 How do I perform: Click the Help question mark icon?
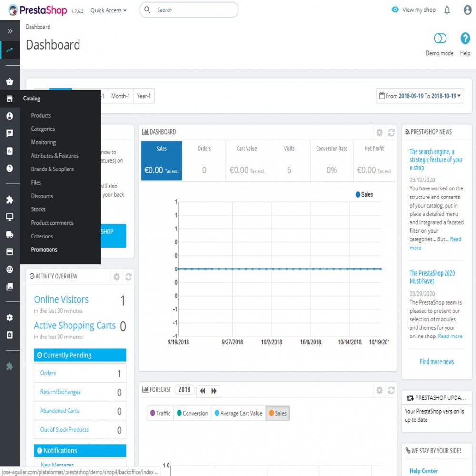(465, 39)
